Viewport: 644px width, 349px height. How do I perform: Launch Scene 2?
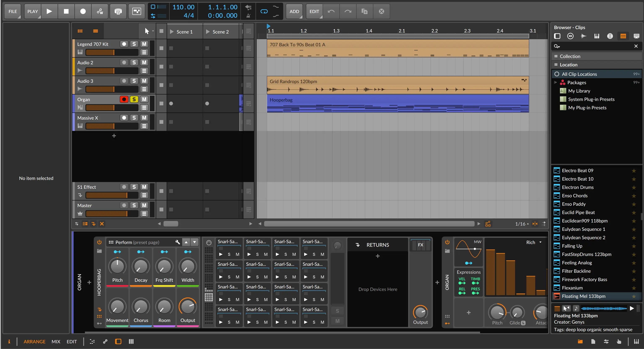click(208, 32)
